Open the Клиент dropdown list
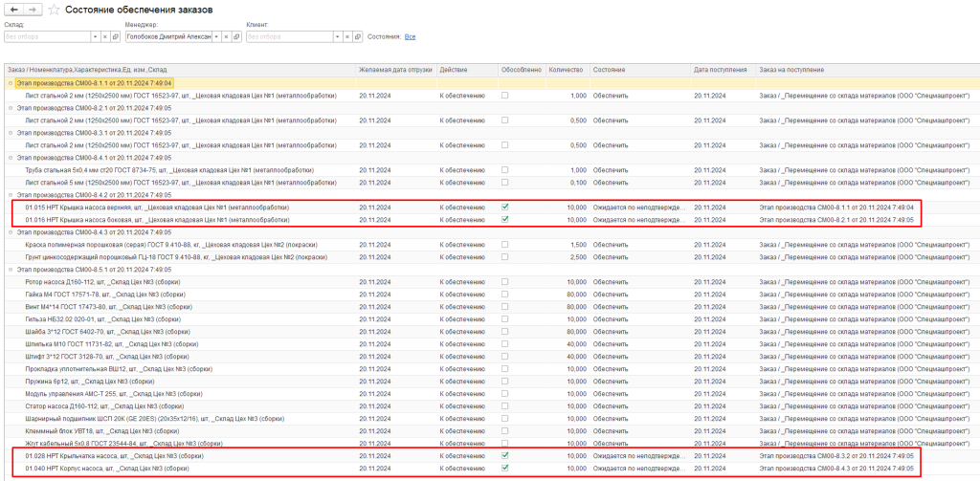This screenshot has height=481, width=980. [x=339, y=37]
